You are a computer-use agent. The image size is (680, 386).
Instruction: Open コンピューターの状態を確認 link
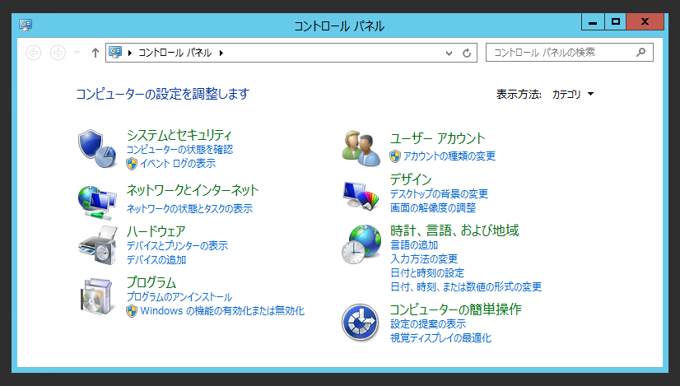[180, 150]
